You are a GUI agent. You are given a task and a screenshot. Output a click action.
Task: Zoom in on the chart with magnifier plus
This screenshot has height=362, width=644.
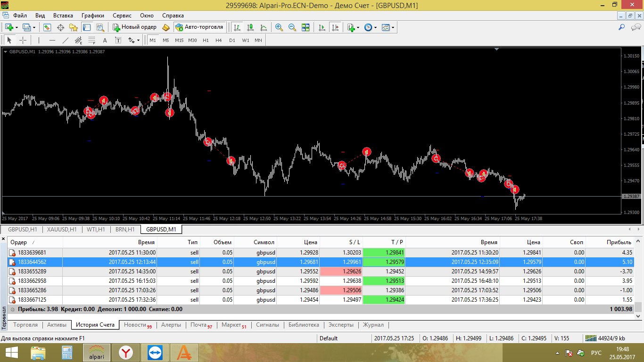point(279,27)
